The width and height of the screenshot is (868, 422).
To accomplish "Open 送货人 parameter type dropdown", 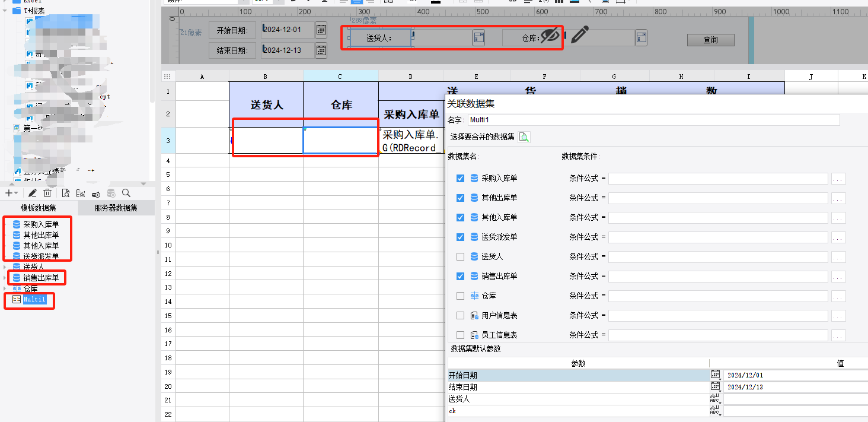I will pos(716,399).
